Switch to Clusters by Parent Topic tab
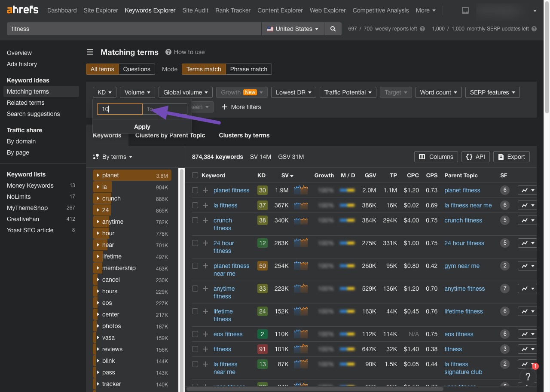 pyautogui.click(x=170, y=135)
